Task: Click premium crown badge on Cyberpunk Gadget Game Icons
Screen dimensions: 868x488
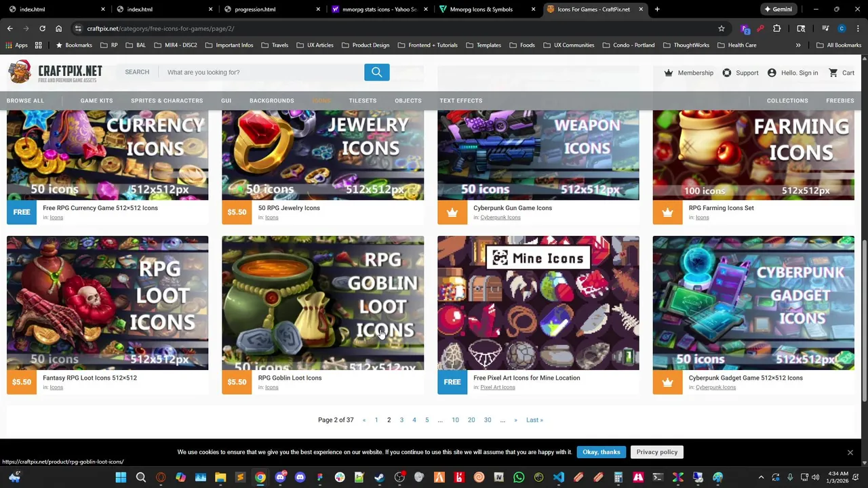Action: 667,382
